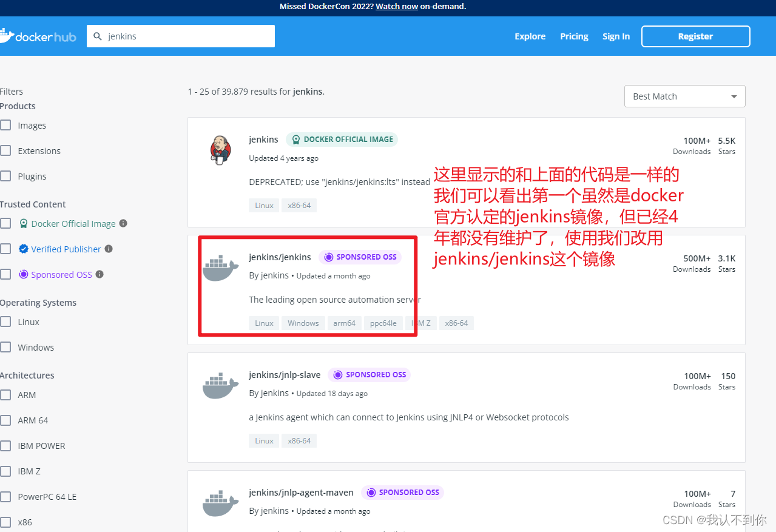Select the IBM POWER architecture checkbox
This screenshot has width=776, height=532.
point(5,445)
